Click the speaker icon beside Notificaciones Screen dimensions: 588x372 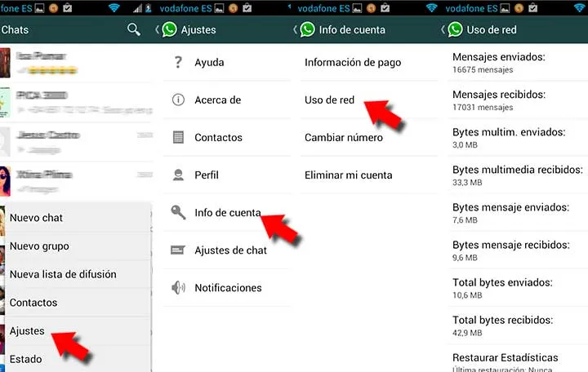click(x=178, y=287)
